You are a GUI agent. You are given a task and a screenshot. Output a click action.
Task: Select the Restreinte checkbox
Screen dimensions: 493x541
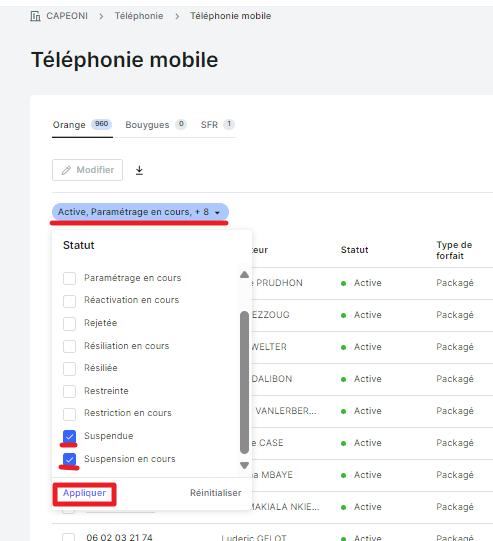[69, 391]
